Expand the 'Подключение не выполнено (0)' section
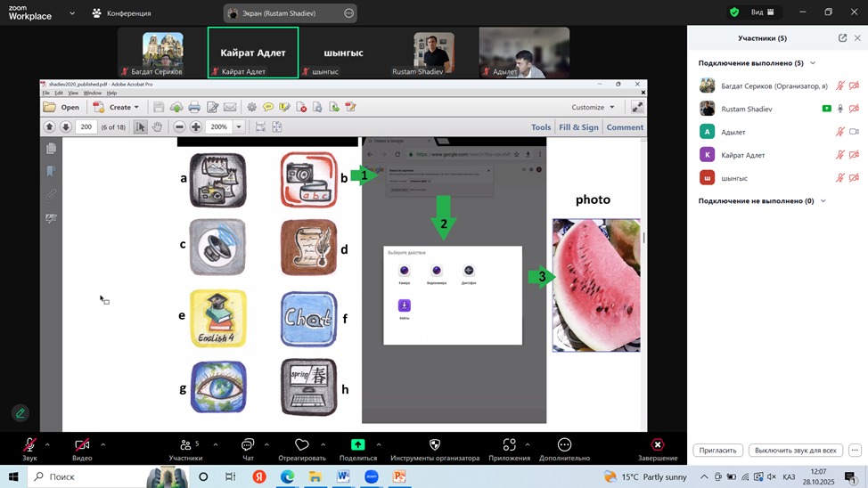The image size is (868, 488). [x=823, y=201]
